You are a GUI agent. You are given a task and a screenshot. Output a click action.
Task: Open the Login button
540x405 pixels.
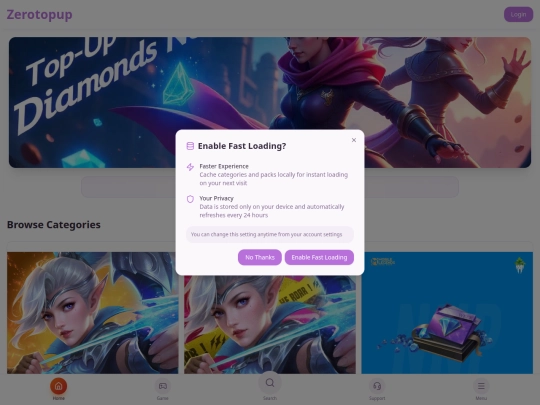pos(518,14)
